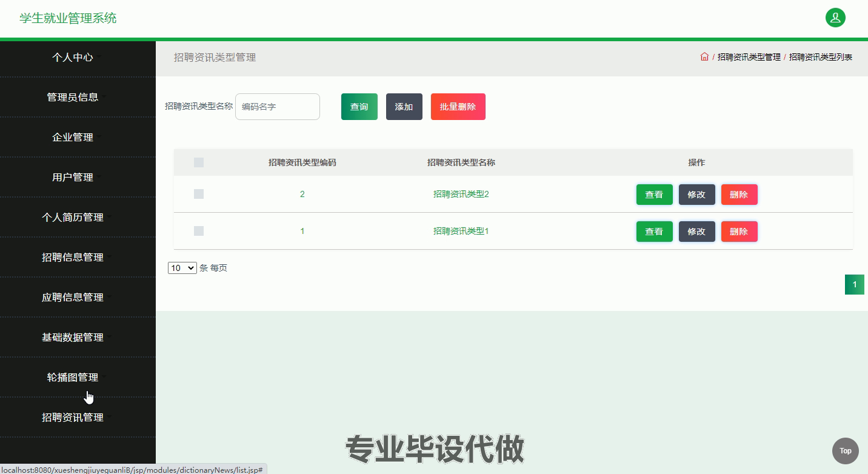Click 招聘资讯类型管理 breadcrumb link
Screen dimensions: 868x474
pyautogui.click(x=749, y=57)
